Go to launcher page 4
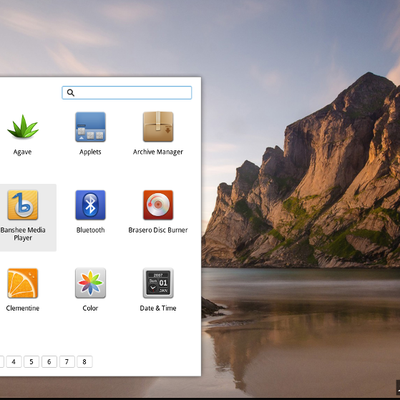This screenshot has width=400, height=400. click(x=14, y=362)
